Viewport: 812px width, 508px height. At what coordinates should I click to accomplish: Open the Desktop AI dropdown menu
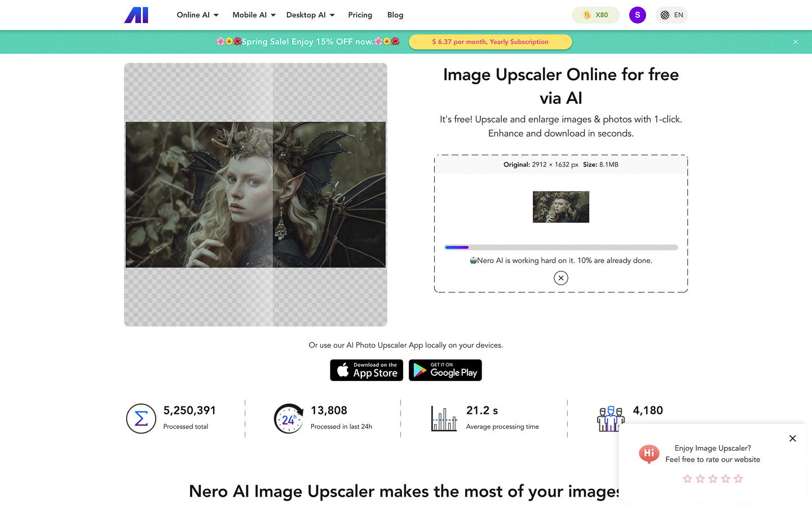310,15
